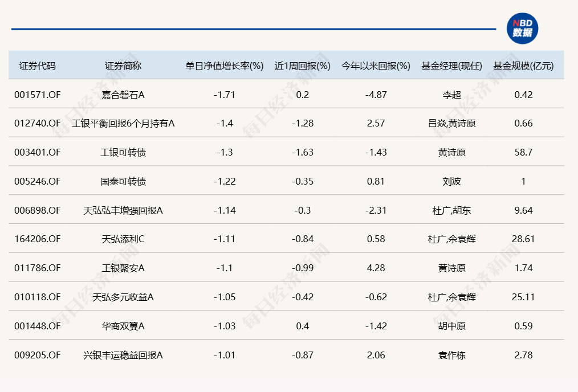Click weekly return value -1.63
578x392 pixels.
[303, 152]
